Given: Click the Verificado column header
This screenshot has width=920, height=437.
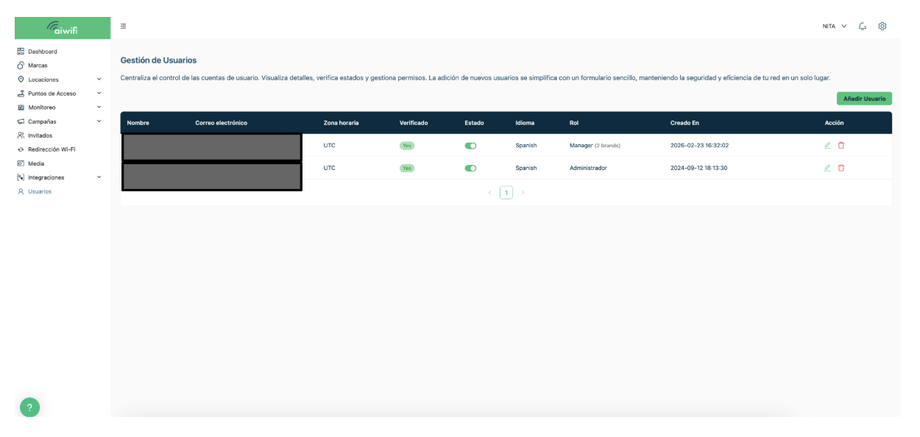Looking at the screenshot, I should coord(414,123).
